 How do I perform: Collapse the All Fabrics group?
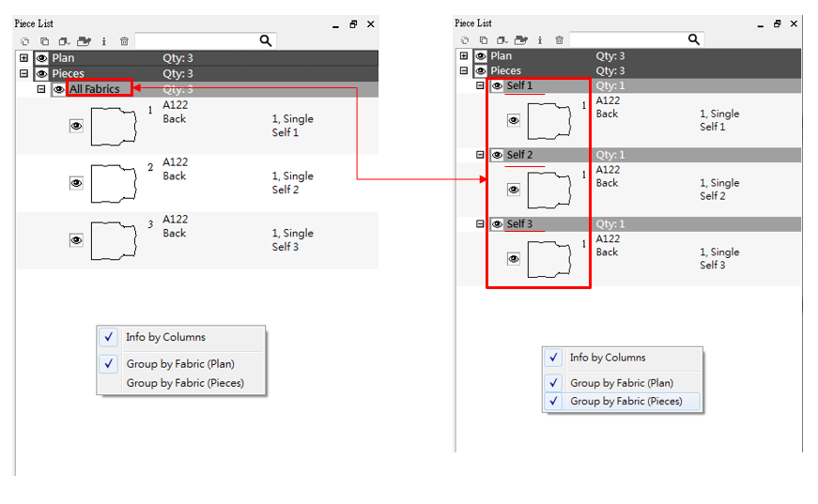pos(41,89)
